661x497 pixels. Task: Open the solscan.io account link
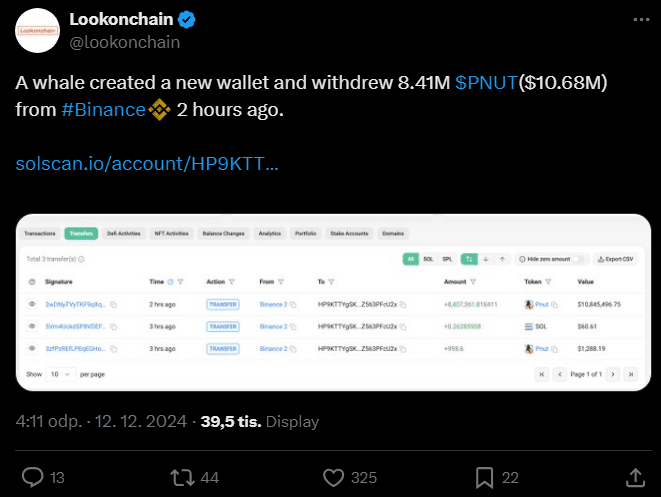147,163
